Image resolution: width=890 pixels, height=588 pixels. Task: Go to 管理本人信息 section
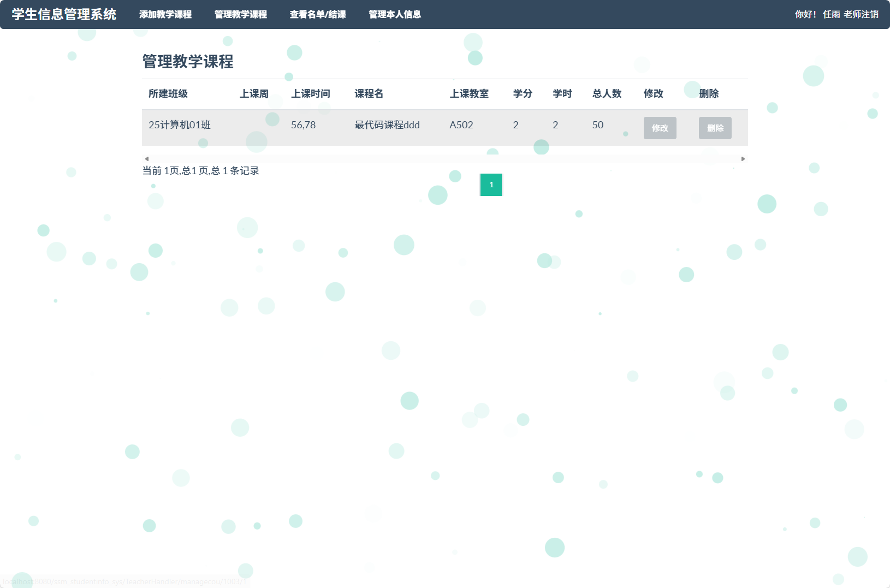(394, 15)
